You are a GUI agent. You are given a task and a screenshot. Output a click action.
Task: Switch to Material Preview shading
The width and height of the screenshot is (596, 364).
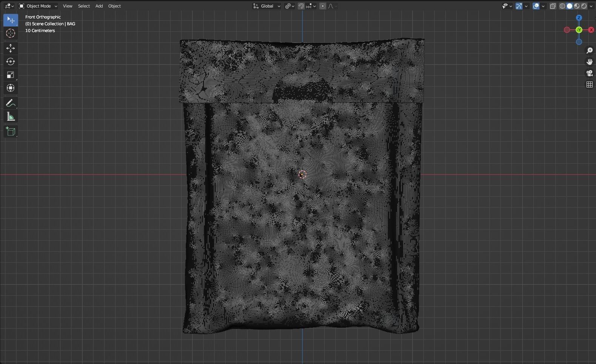tap(577, 6)
